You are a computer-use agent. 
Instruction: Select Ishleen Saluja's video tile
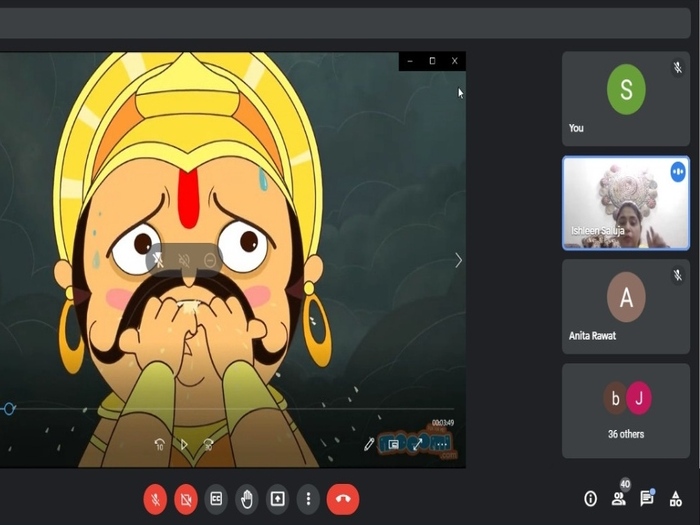click(626, 203)
